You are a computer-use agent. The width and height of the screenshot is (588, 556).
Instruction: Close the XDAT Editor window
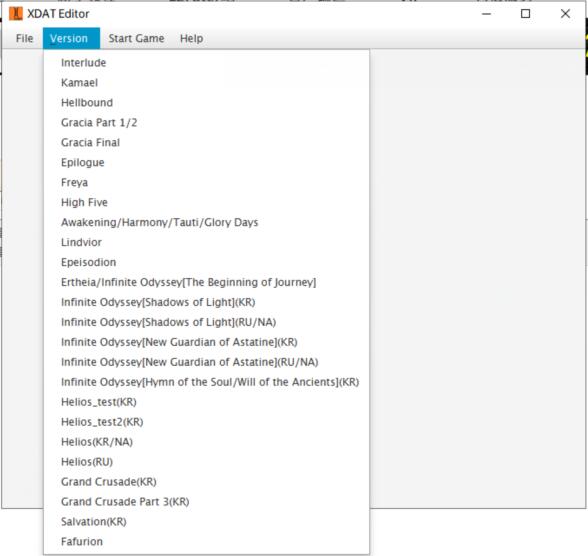(566, 14)
